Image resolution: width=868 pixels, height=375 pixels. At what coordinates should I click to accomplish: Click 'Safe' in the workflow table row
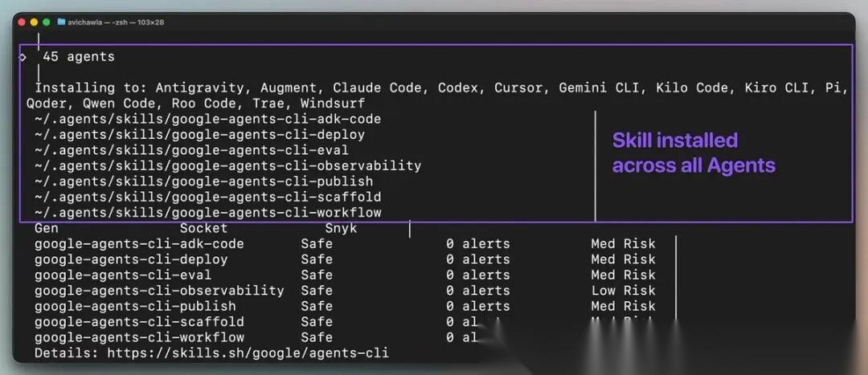[x=317, y=337]
